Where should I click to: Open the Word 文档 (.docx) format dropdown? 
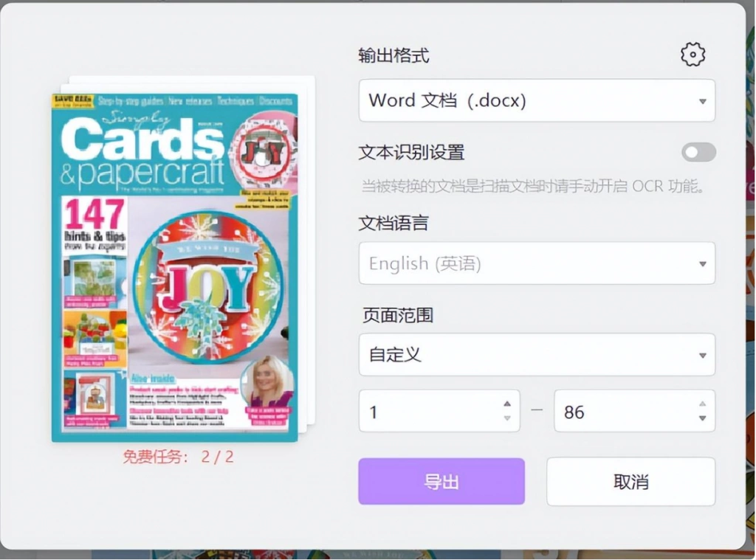[537, 100]
